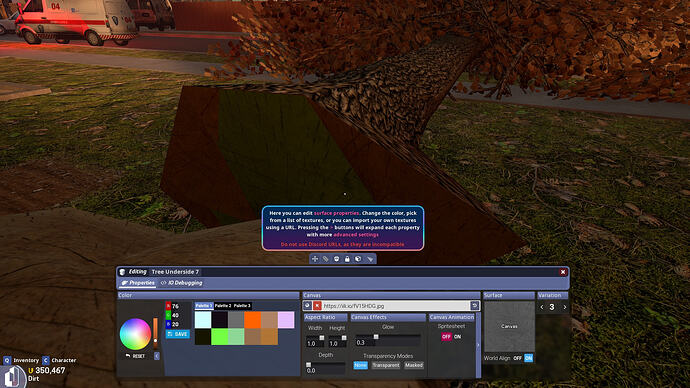The image size is (690, 388).
Task: Select the Palette 2 tab
Action: 223,306
